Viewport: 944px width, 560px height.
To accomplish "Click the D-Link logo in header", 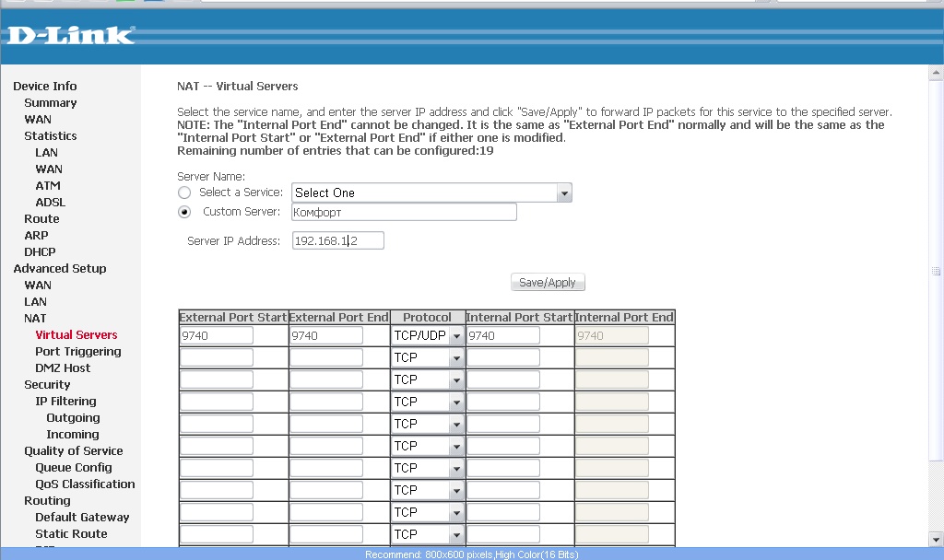I will 71,36.
